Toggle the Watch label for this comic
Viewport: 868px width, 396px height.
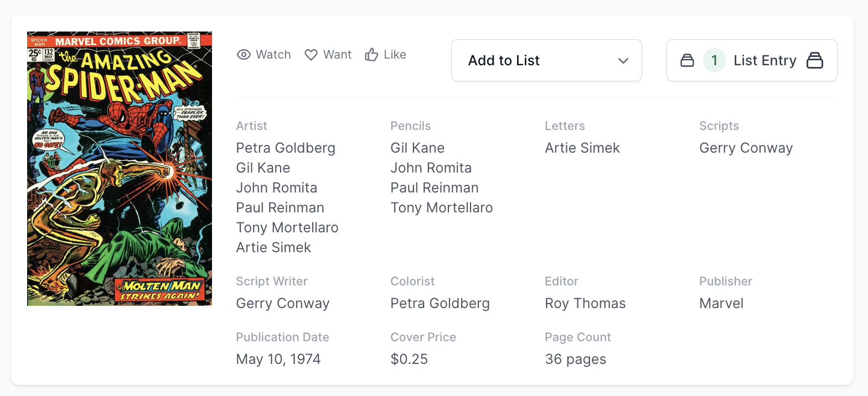273,55
